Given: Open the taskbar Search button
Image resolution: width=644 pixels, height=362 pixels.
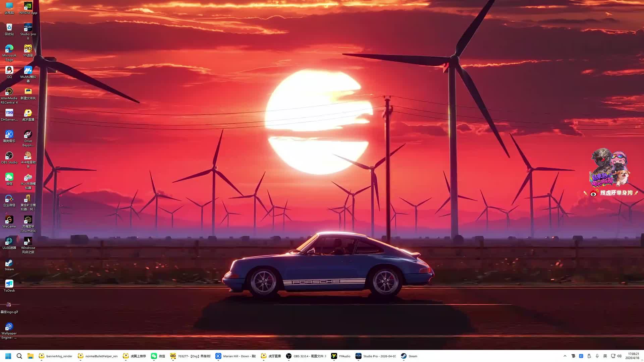Looking at the screenshot, I should pos(19,356).
